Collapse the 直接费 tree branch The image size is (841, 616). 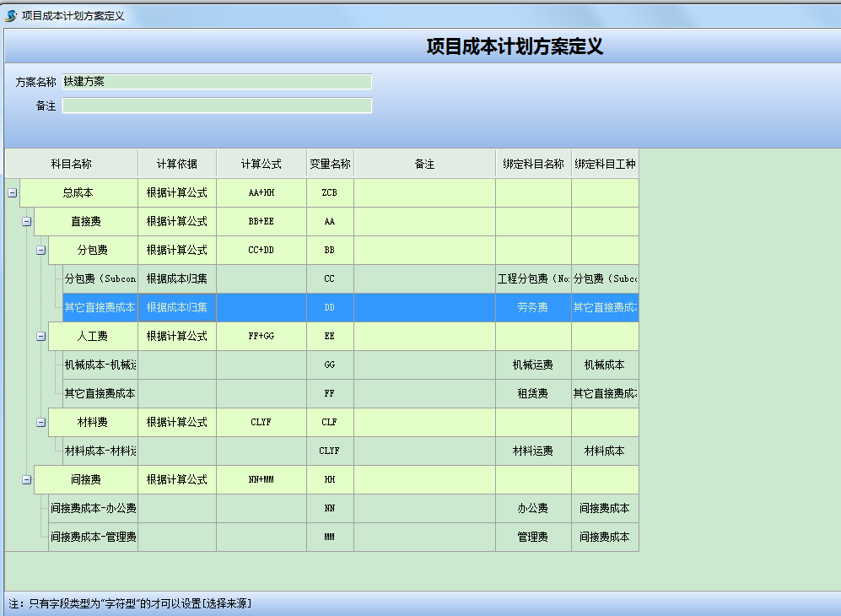26,221
